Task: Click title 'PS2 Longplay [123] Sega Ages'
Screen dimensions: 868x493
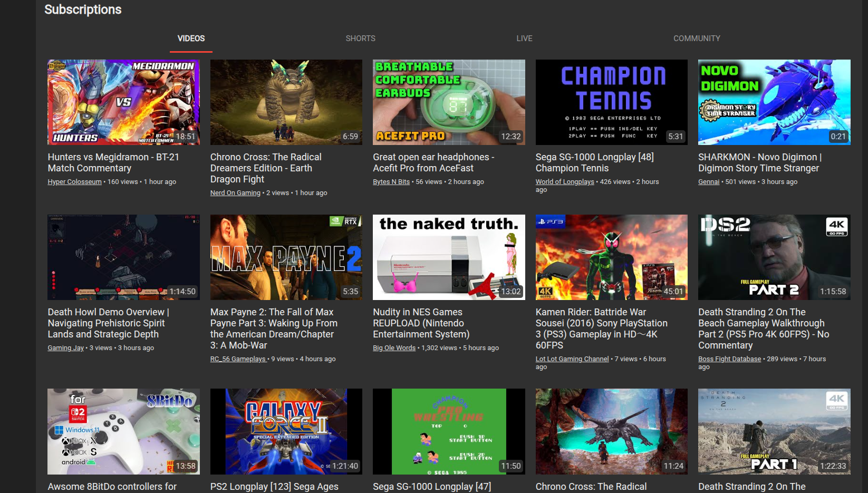Action: 274,487
